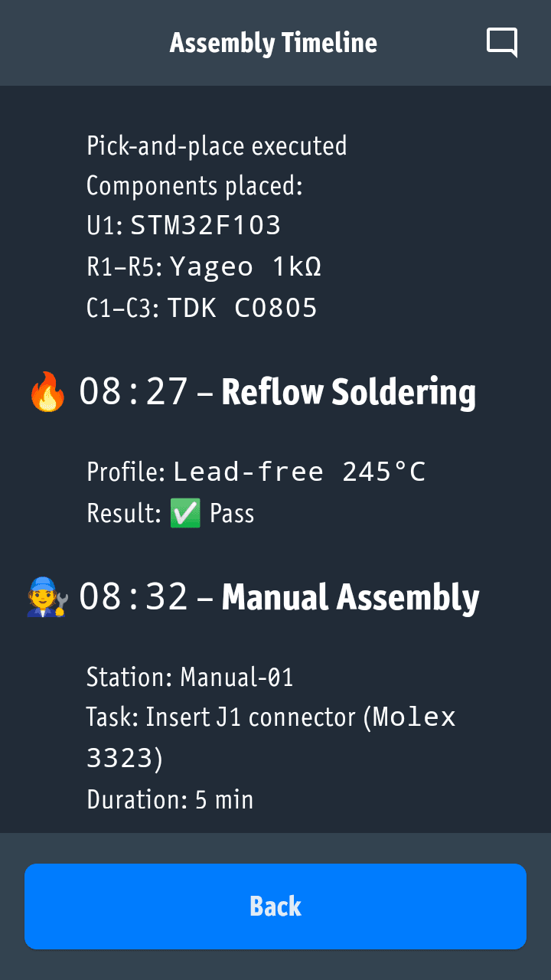
Task: Click the Station: Manual-01 line
Action: 190,677
